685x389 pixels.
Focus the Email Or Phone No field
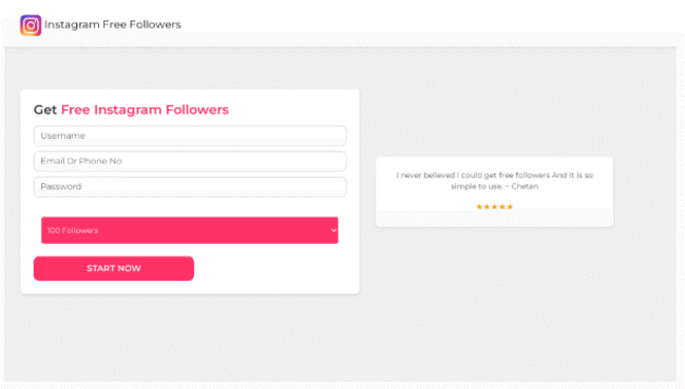click(x=190, y=161)
